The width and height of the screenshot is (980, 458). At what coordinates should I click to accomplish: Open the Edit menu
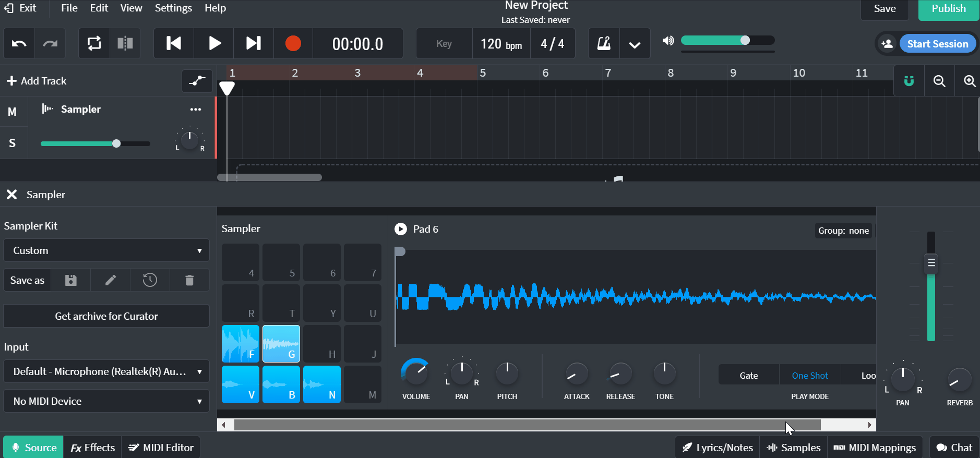point(99,8)
